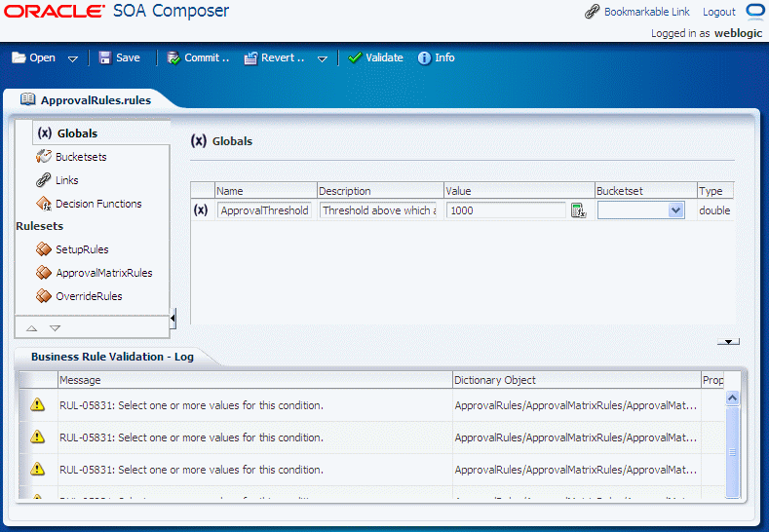
Task: Click the Value column header
Action: (x=519, y=191)
